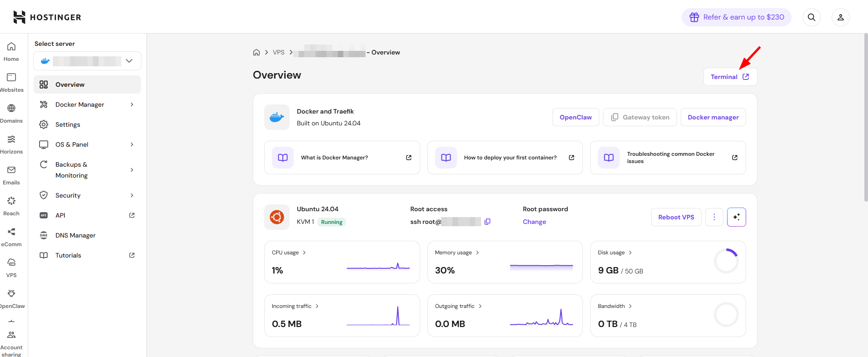868x357 pixels.
Task: Open Websites in left rail
Action: pos(11,83)
